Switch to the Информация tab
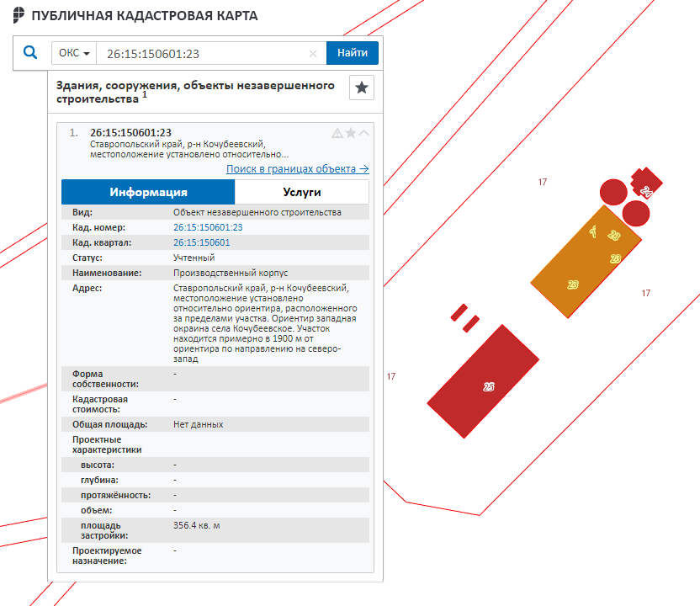The height and width of the screenshot is (606, 700). [148, 192]
